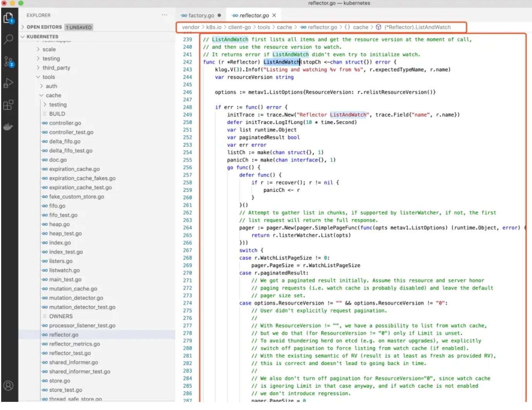The width and height of the screenshot is (532, 410).
Task: Click the Explorer more actions ellipsis
Action: click(x=164, y=15)
